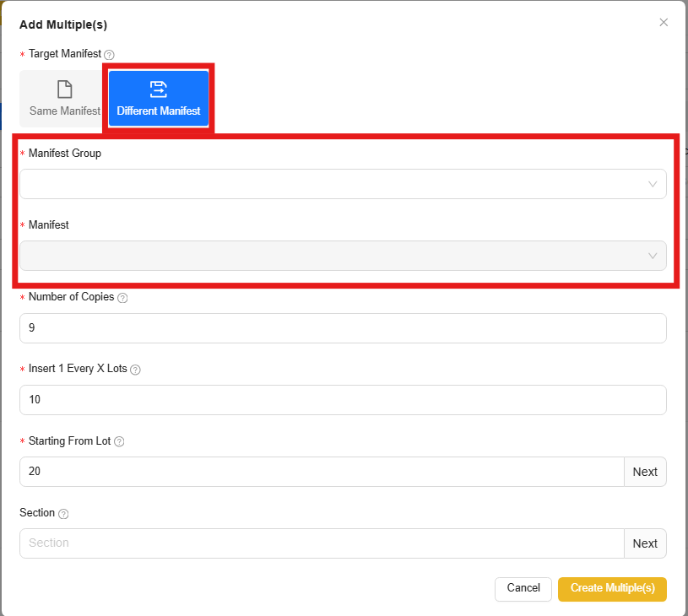Click the Cancel button
The height and width of the screenshot is (616, 688).
point(523,588)
